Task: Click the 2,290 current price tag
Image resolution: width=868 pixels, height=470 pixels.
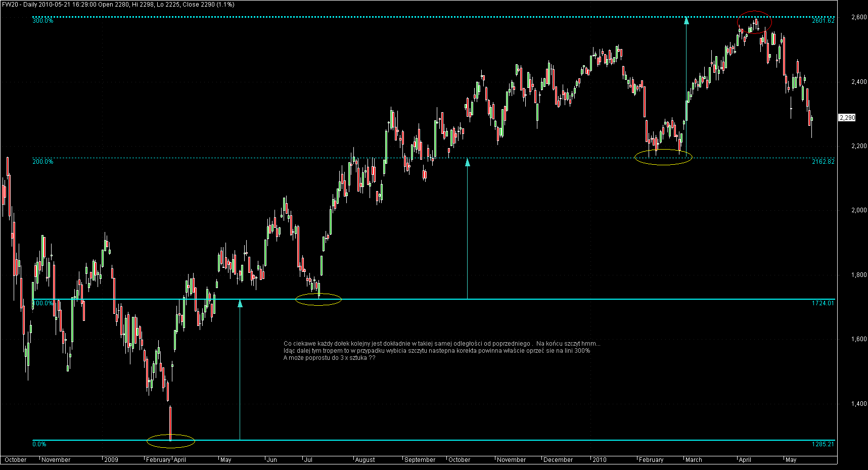Action: click(847, 118)
